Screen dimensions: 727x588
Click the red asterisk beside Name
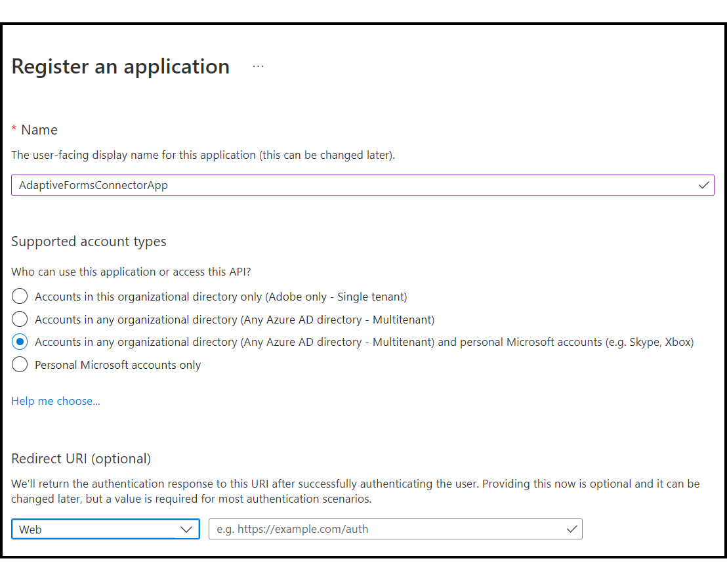click(14, 129)
